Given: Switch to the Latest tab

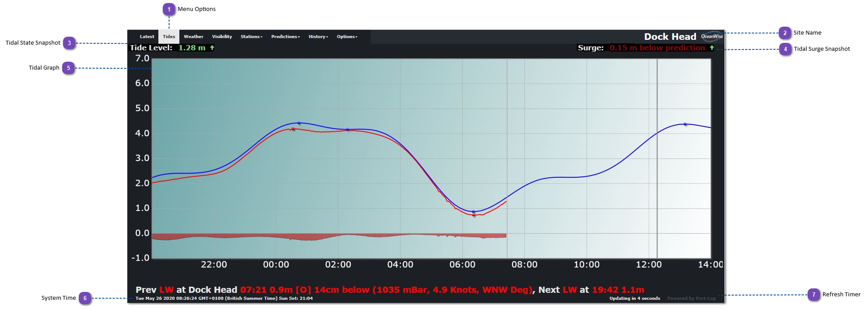Looking at the screenshot, I should point(147,37).
